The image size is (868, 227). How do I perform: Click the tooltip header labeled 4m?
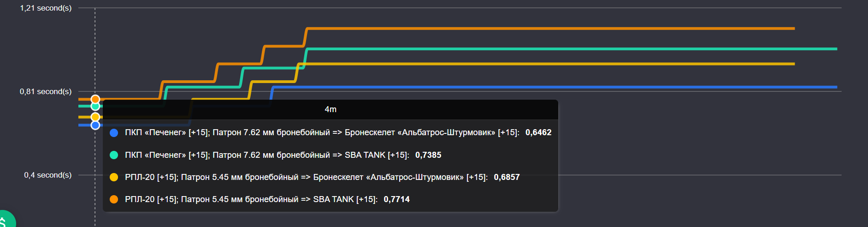coord(331,109)
